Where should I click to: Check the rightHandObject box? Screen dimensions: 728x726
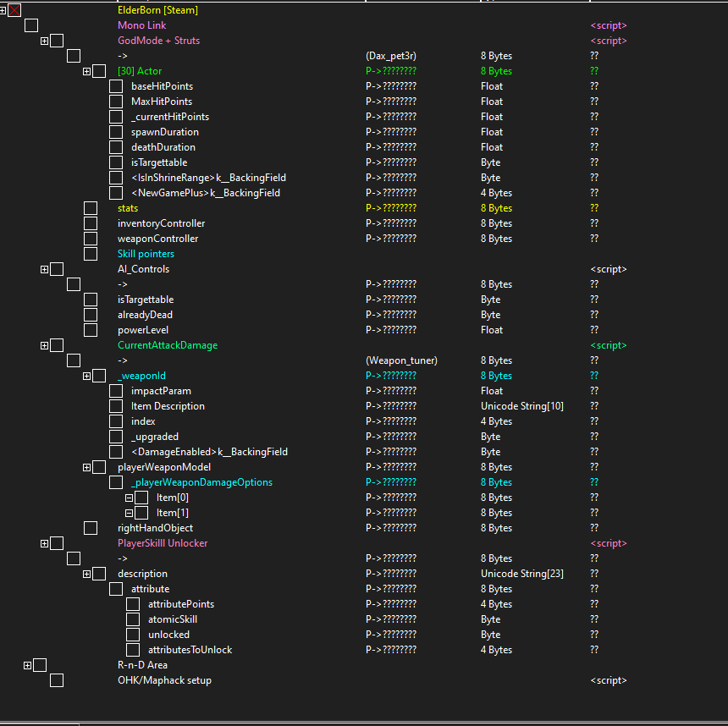[91, 527]
